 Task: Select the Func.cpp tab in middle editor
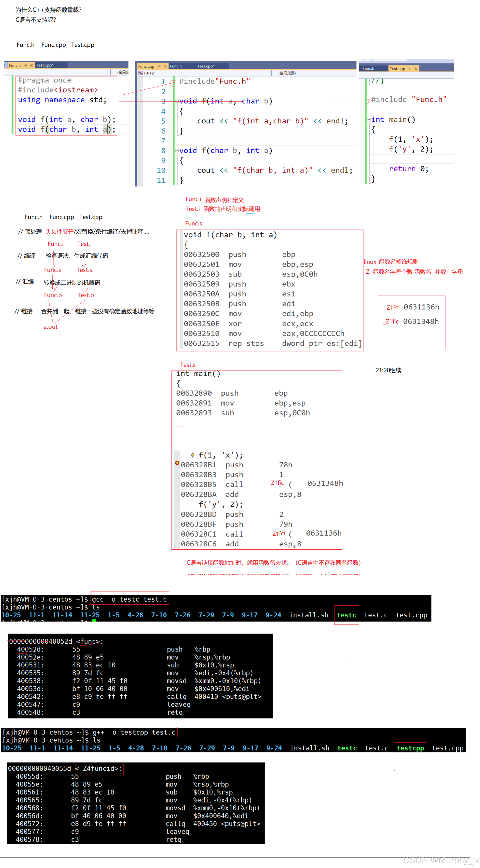146,66
